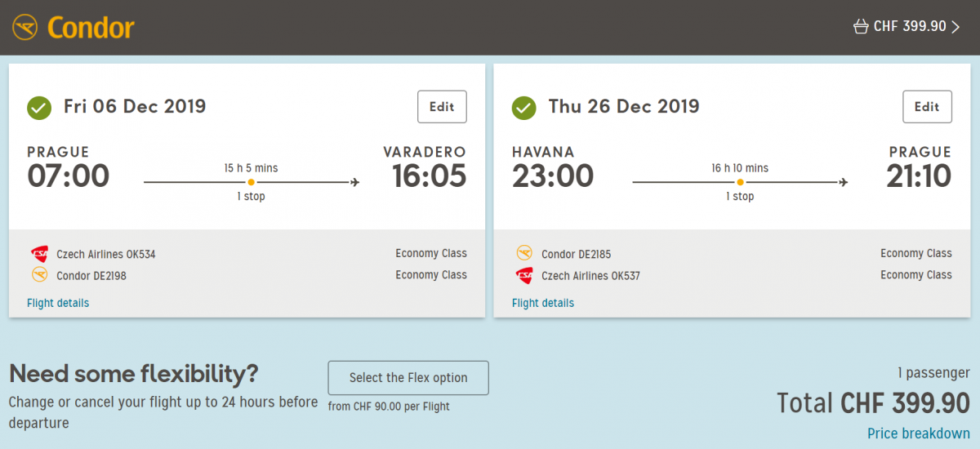Click the Czech Airlines OK537 logo icon
This screenshot has height=449, width=980.
point(524,275)
